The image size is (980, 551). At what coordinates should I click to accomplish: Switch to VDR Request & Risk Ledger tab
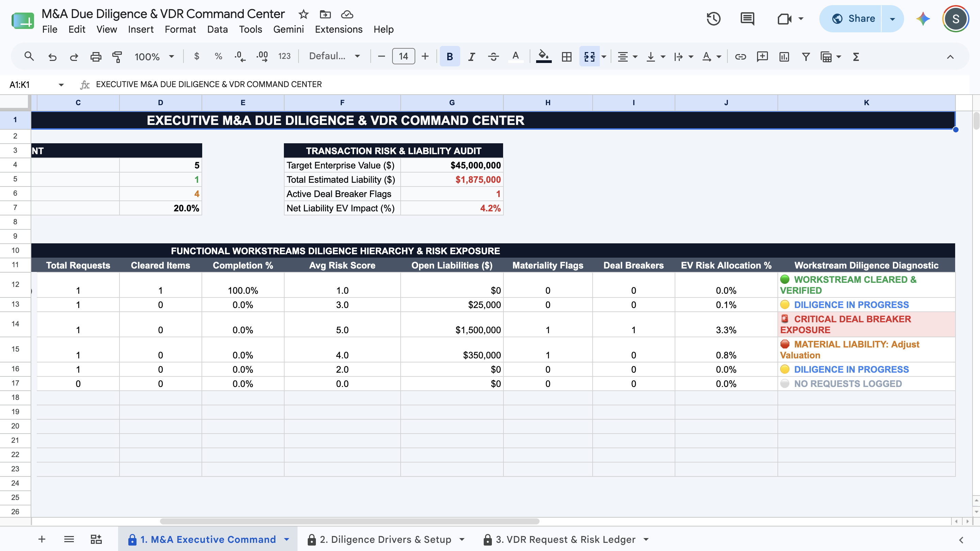click(566, 539)
